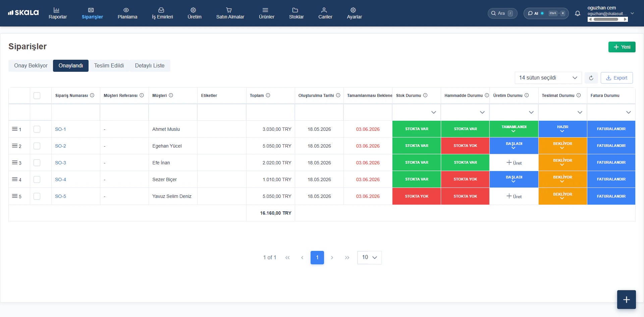Viewport: 644px width, 317px height.
Task: Click info icon beside Stok Durumu header
Action: tap(425, 95)
